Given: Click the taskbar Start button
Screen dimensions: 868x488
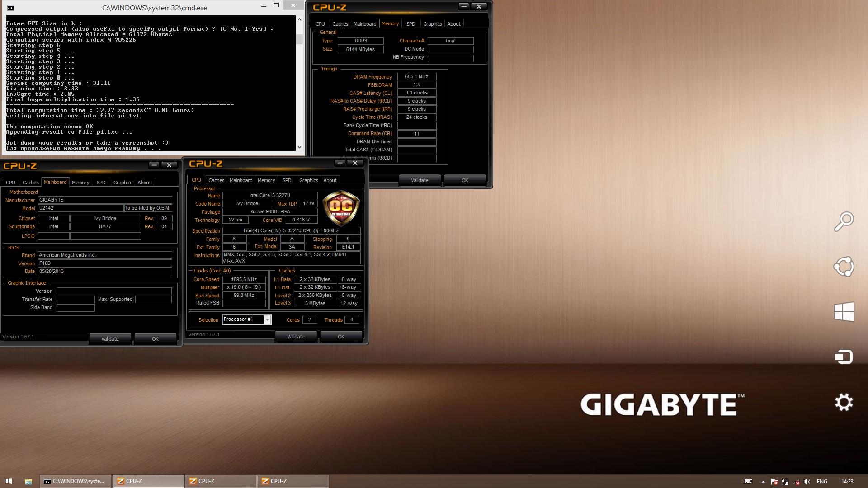Looking at the screenshot, I should coord(9,481).
